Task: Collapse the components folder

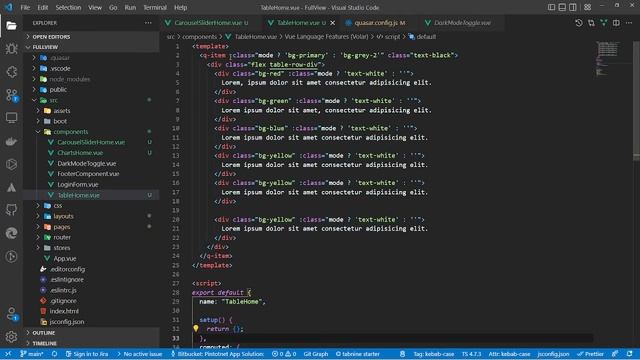Action: (x=91, y=131)
